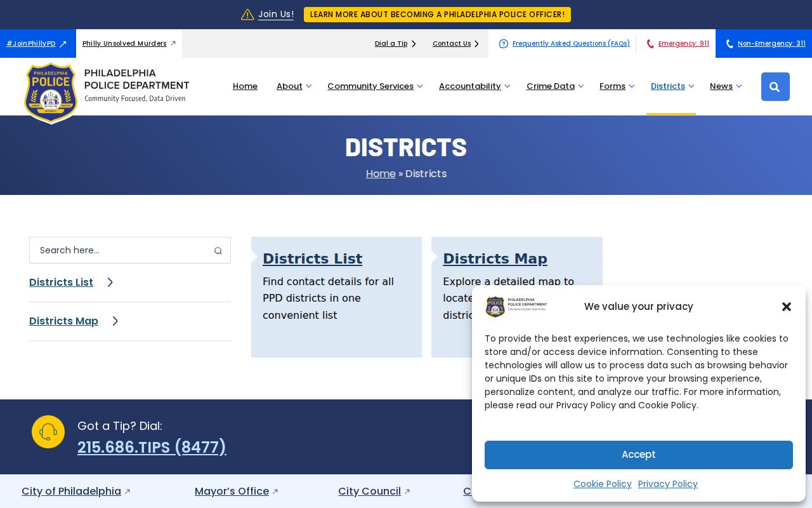Open the #JoinPhillyPD link
The width and height of the screenshot is (812, 508).
[31, 44]
